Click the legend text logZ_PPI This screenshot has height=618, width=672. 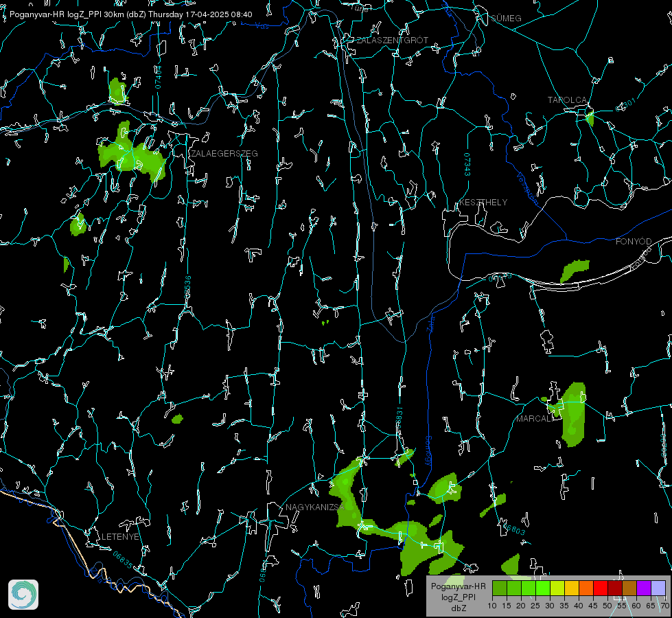coord(458,597)
